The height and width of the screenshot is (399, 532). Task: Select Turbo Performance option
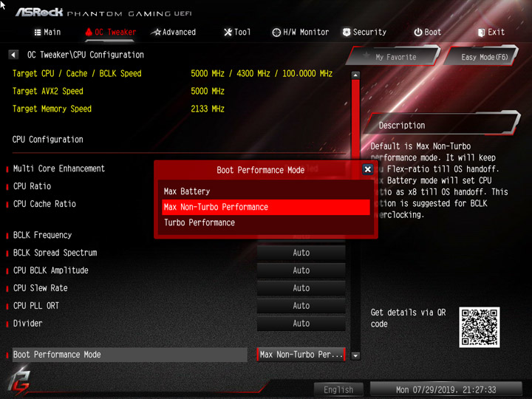pos(266,222)
